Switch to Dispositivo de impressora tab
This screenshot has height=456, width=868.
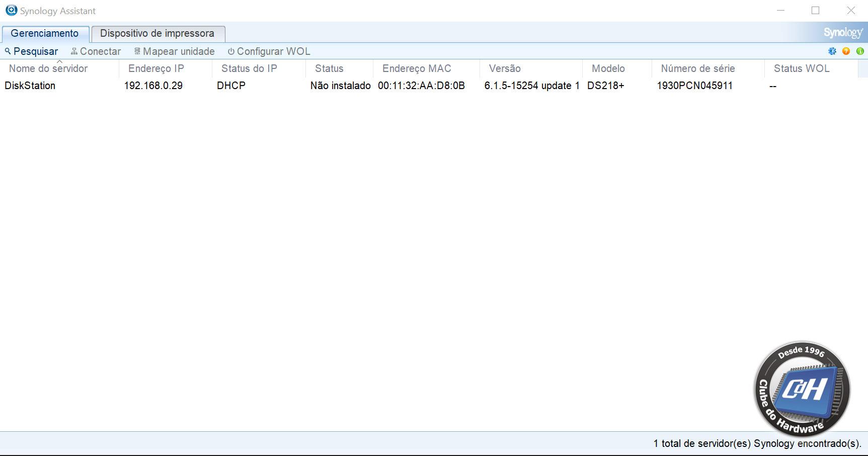(158, 34)
